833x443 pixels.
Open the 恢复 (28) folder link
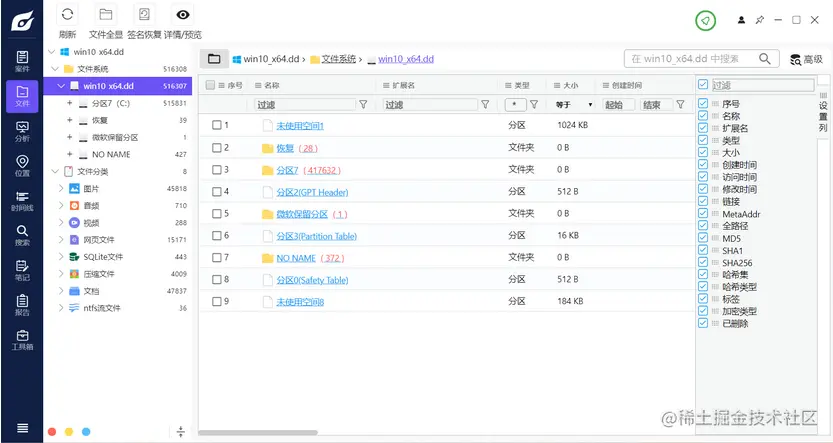(x=297, y=148)
